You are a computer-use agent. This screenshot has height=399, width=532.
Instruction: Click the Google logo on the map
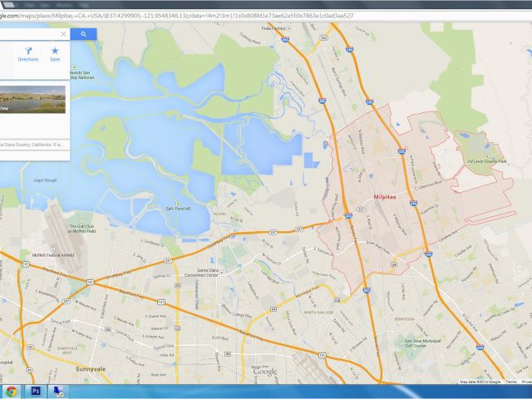(265, 372)
